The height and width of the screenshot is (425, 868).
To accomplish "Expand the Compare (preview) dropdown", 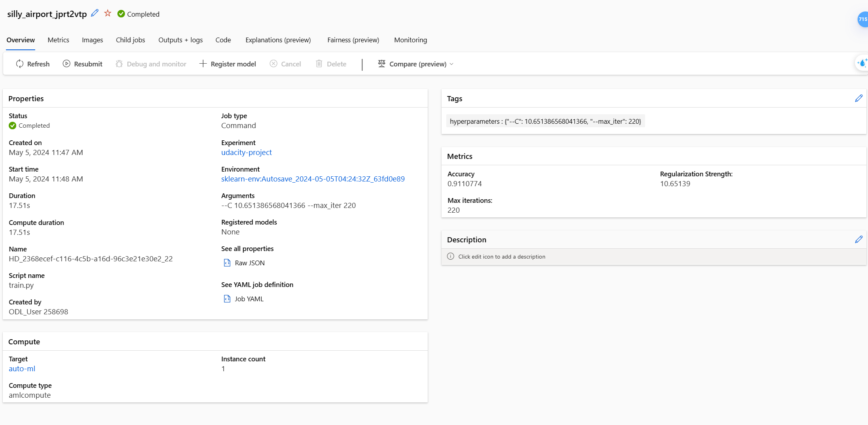I will pyautogui.click(x=415, y=64).
